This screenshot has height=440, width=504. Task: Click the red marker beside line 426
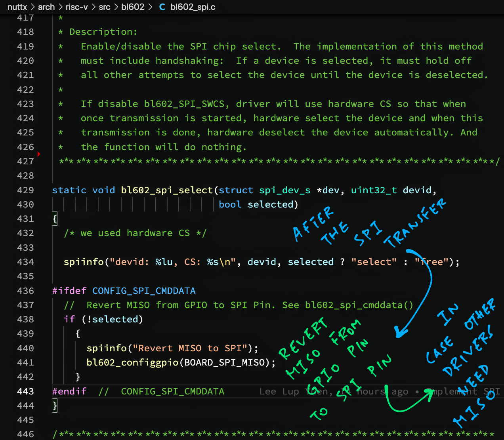coord(39,154)
